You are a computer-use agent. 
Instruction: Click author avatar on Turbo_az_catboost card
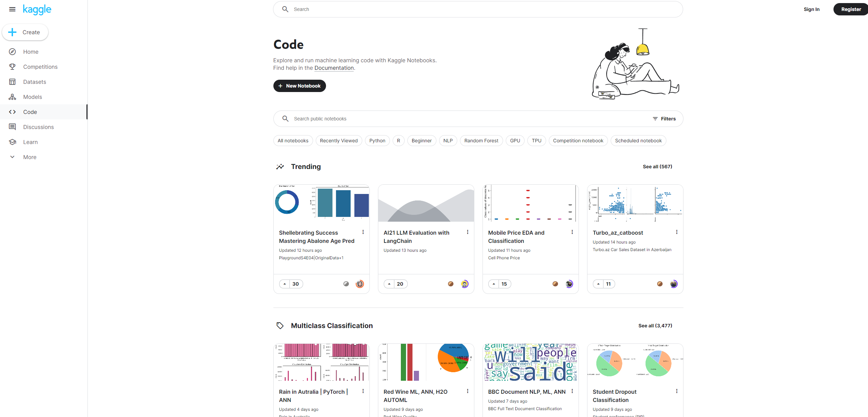pyautogui.click(x=674, y=284)
